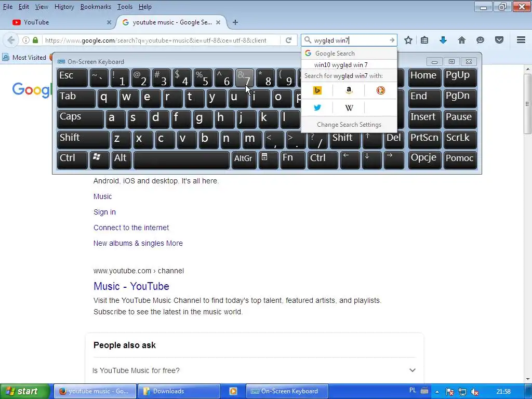The image size is (532, 399).
Task: Search with the DuckDuckGo icon
Action: 380,90
